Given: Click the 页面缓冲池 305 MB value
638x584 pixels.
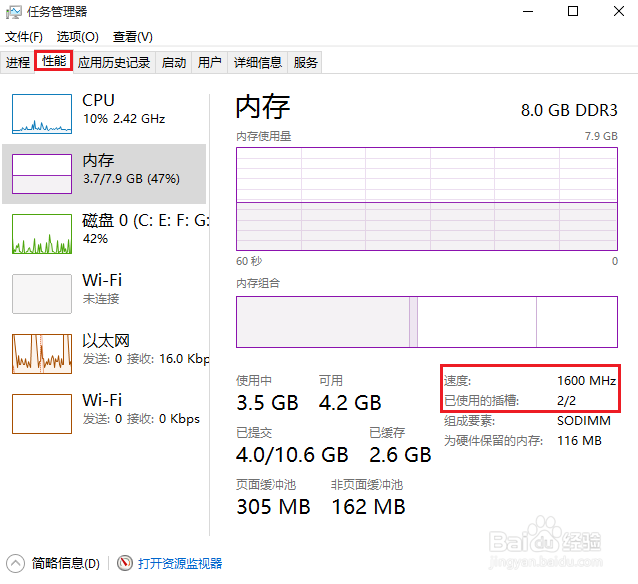Looking at the screenshot, I should [273, 507].
